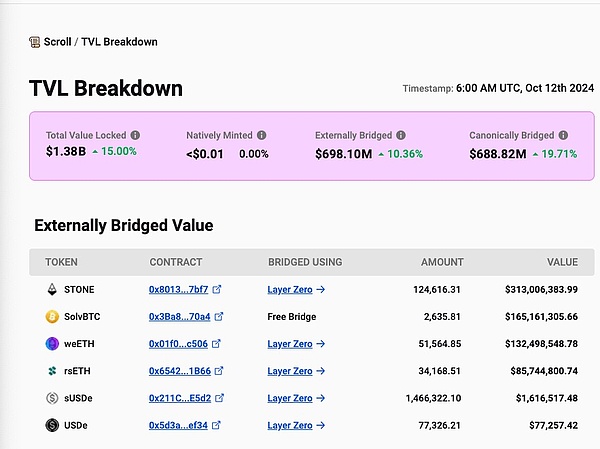
Task: Click external link icon for USDe contract
Action: click(x=216, y=425)
